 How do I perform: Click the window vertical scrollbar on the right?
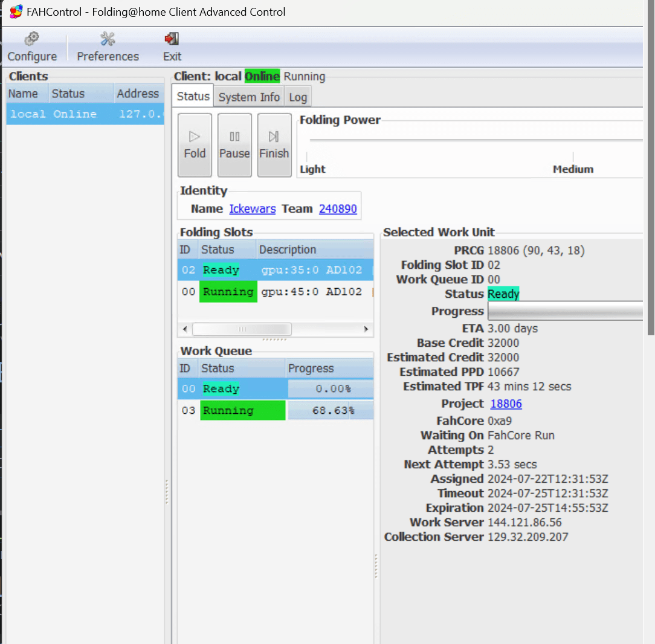coord(651,167)
